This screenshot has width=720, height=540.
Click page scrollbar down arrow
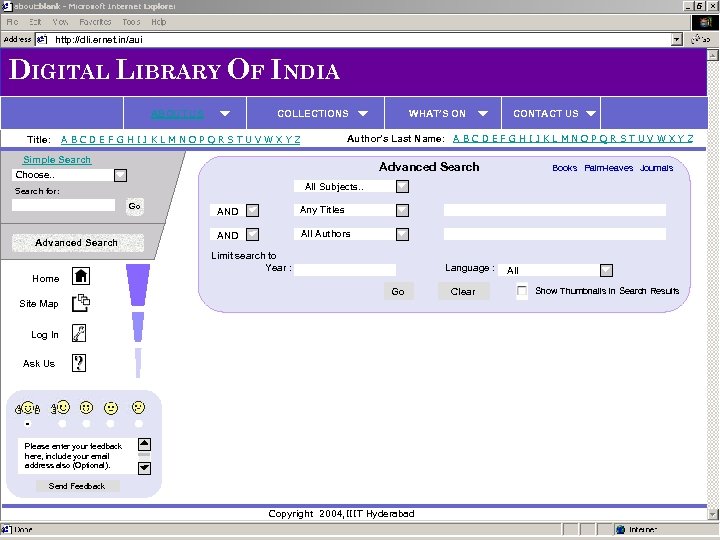click(713, 514)
